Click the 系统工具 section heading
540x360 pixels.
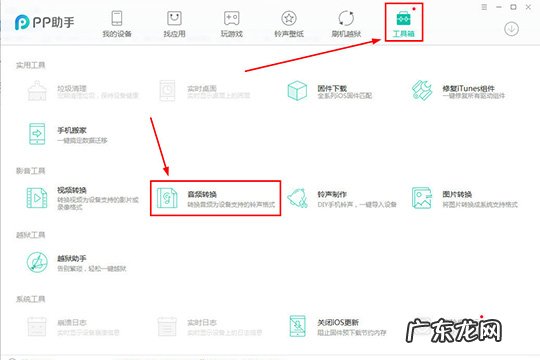point(31,299)
